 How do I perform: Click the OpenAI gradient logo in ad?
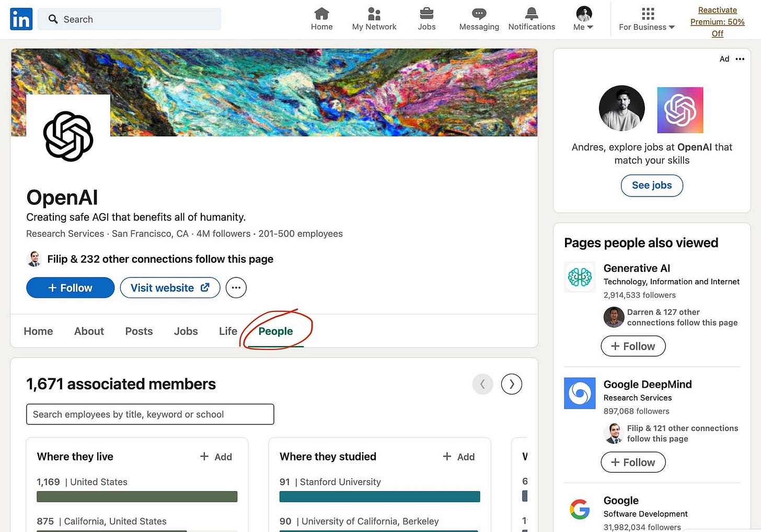click(x=680, y=110)
